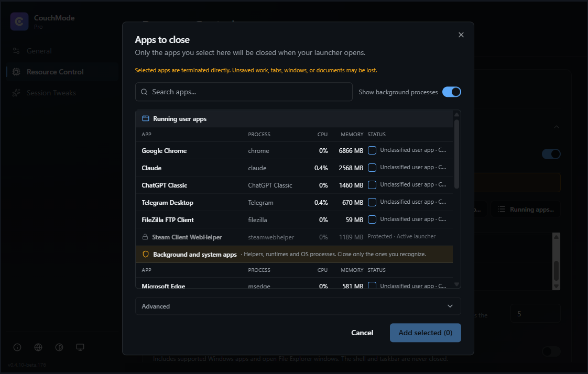Check the ChatGPT Classic checkbox
Screen dimensions: 588x374
[372, 185]
